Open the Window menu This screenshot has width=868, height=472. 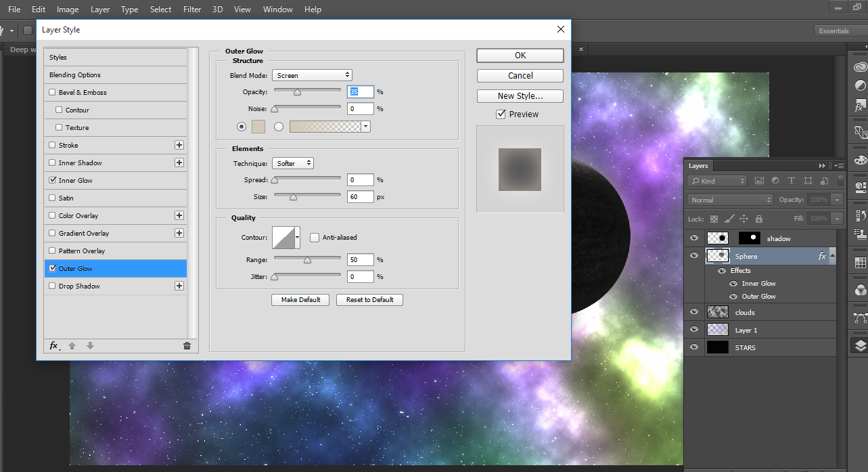278,9
